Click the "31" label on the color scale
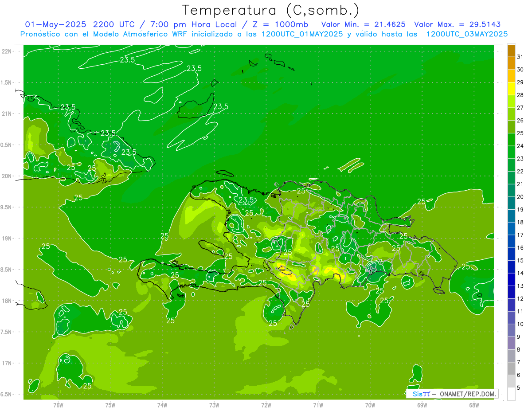The height and width of the screenshot is (411, 532). tap(520, 57)
